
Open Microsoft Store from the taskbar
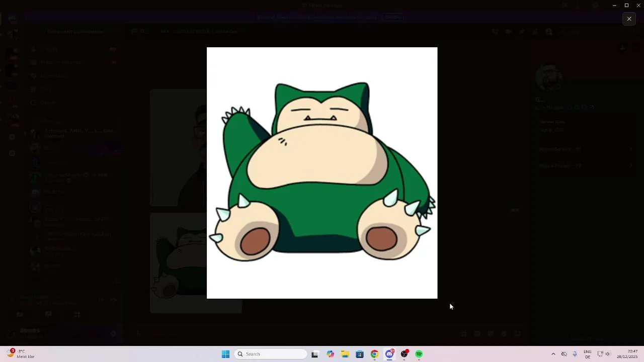point(360,354)
